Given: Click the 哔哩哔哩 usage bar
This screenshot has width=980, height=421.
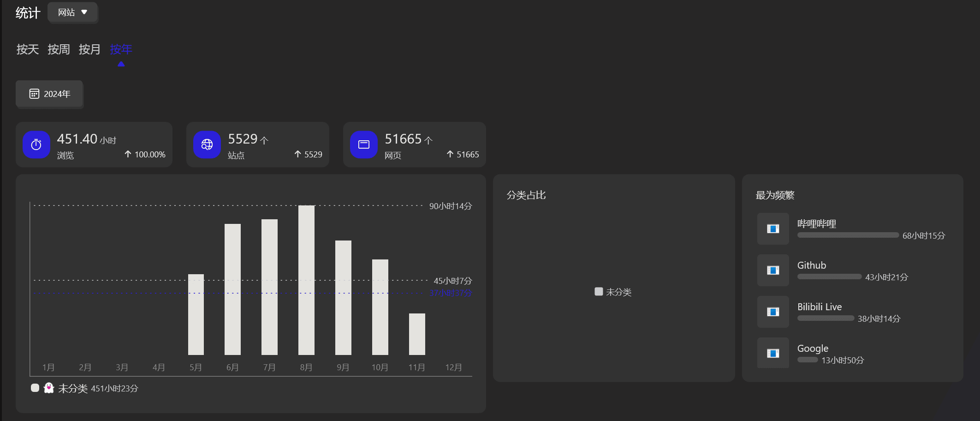Looking at the screenshot, I should 848,235.
